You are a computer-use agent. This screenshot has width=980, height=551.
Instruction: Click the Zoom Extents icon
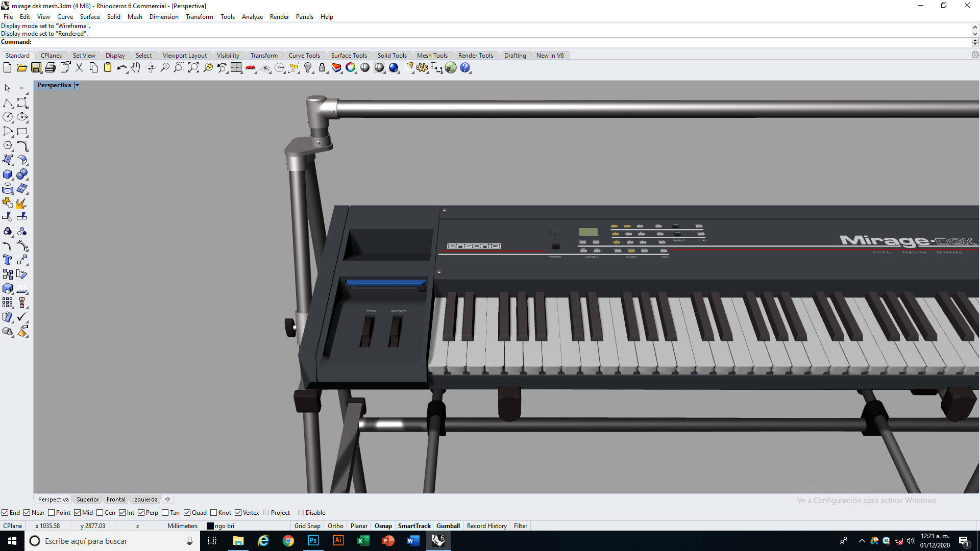tap(193, 67)
